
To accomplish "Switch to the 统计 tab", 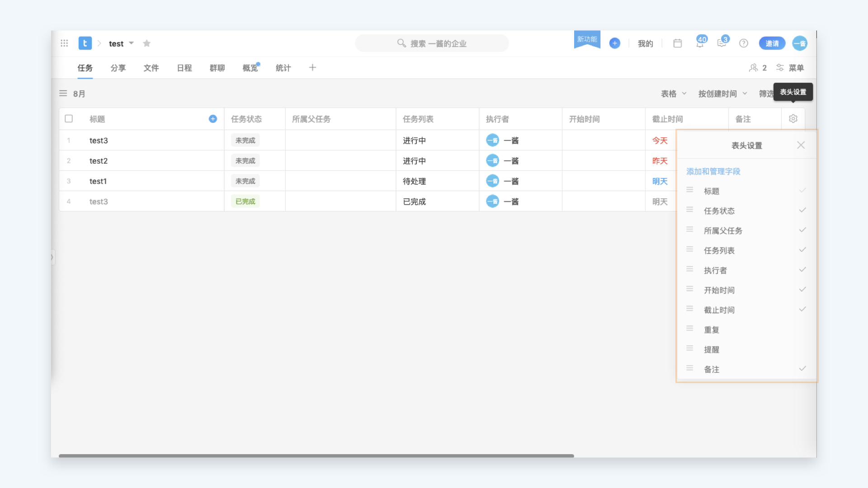I will click(283, 68).
